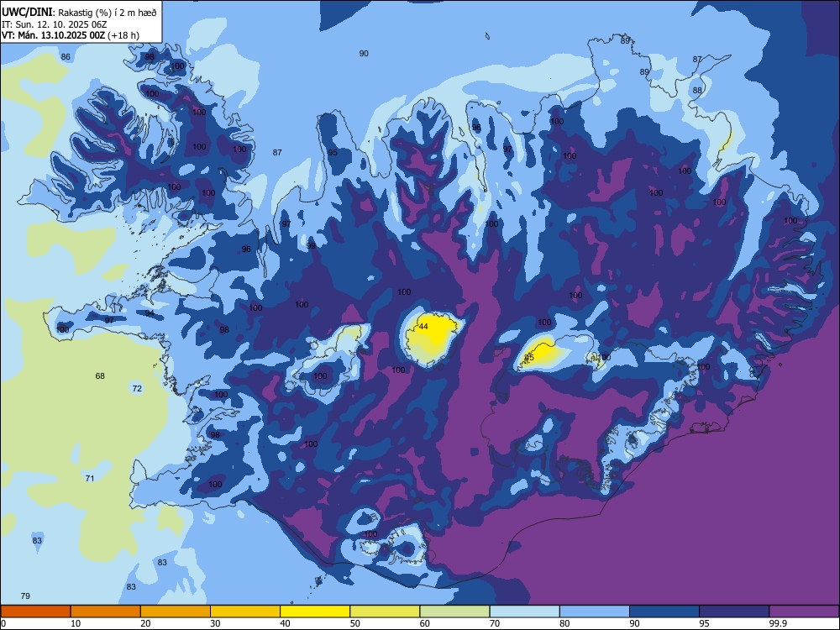Click the 0–10 dark orange legend swatch
The width and height of the screenshot is (840, 630).
pos(35,612)
